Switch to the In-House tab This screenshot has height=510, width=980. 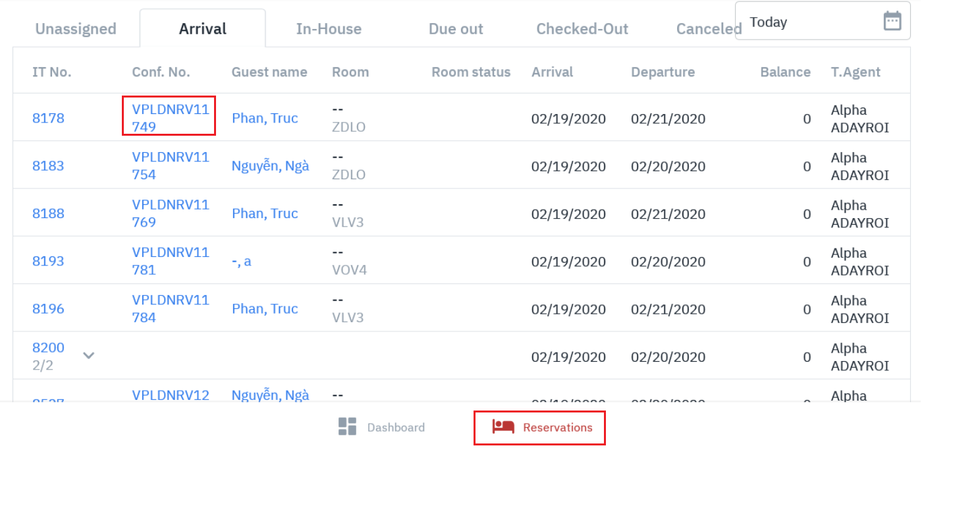[x=329, y=29]
